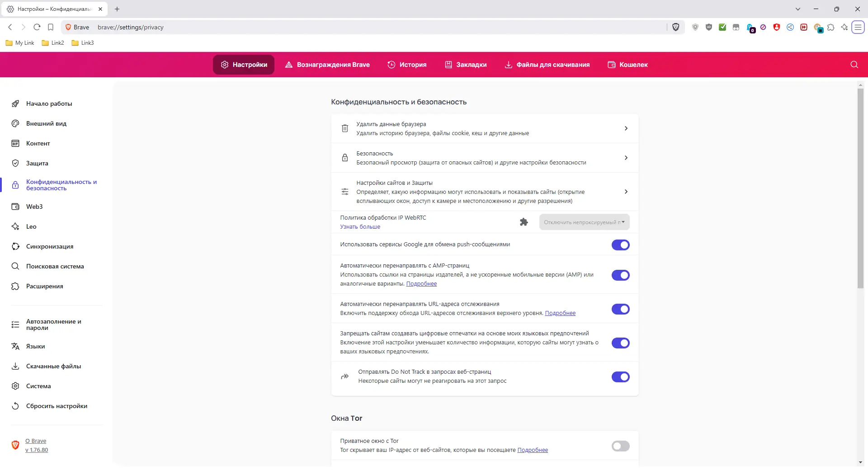Open the Link2 bookmark folder
The image size is (868, 470).
click(52, 42)
